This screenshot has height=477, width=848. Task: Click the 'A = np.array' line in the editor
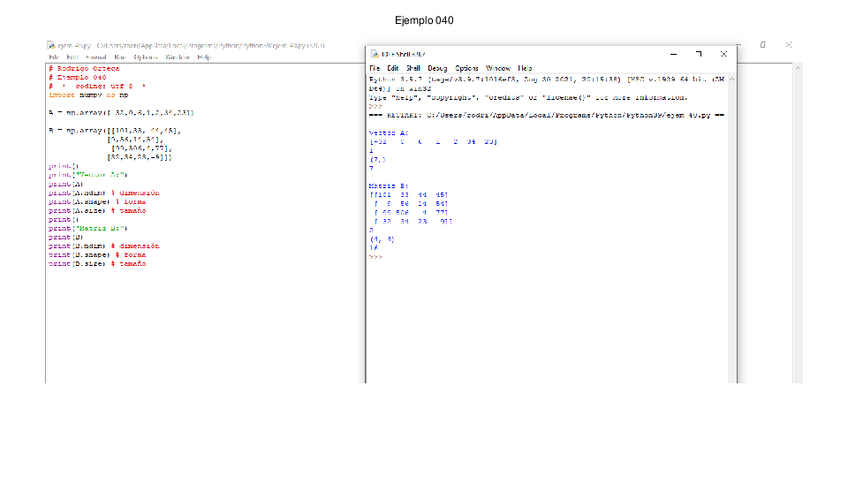point(121,112)
